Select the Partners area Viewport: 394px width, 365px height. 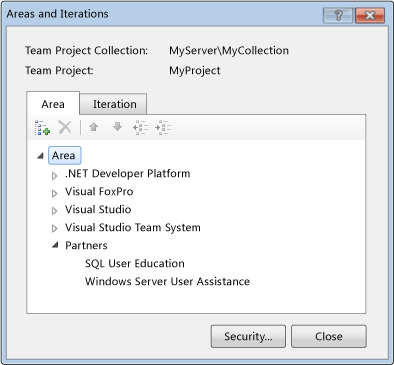pos(86,246)
